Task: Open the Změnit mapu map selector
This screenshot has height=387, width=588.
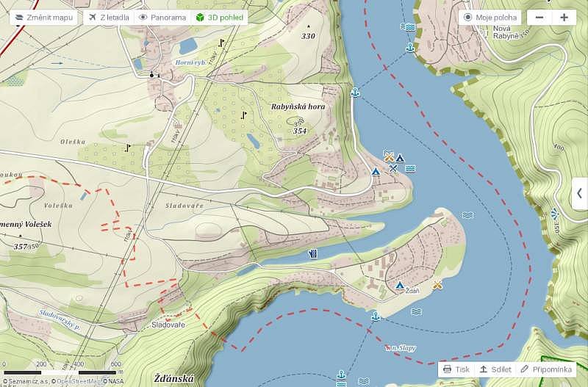Action: click(44, 18)
